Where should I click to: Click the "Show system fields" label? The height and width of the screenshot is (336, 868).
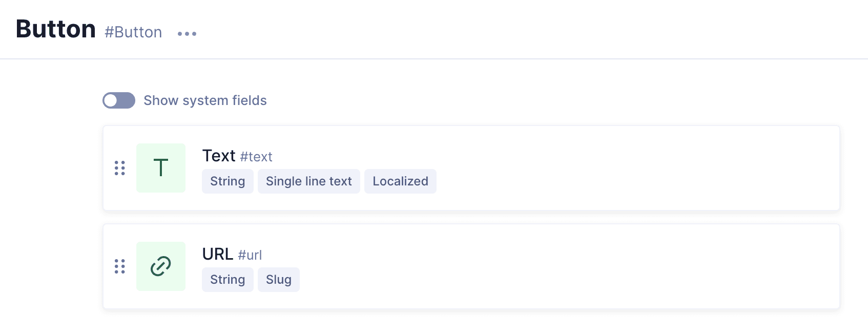pos(205,100)
